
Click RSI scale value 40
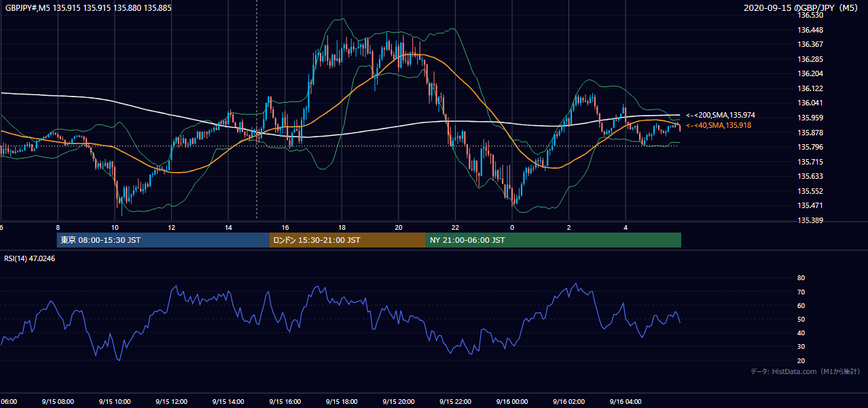click(801, 333)
